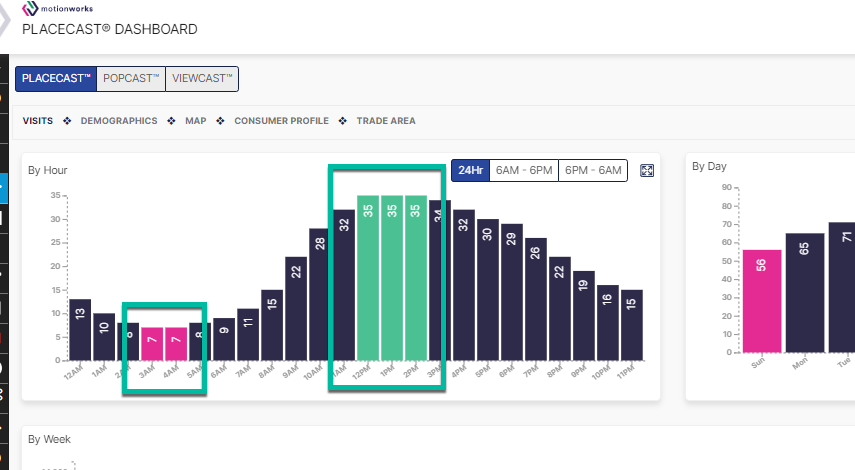
Task: Click the 10AM bar showing 28
Action: [x=320, y=294]
